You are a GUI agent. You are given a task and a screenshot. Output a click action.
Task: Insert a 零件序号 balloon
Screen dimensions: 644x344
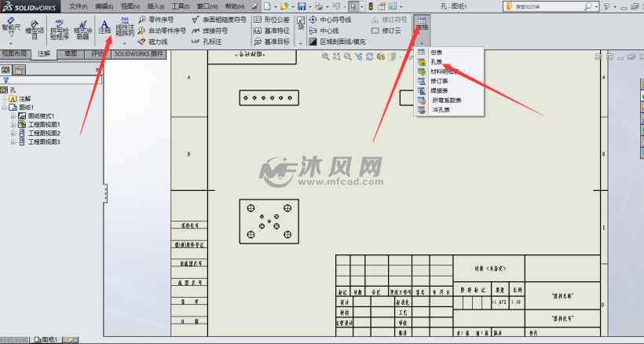[x=156, y=20]
